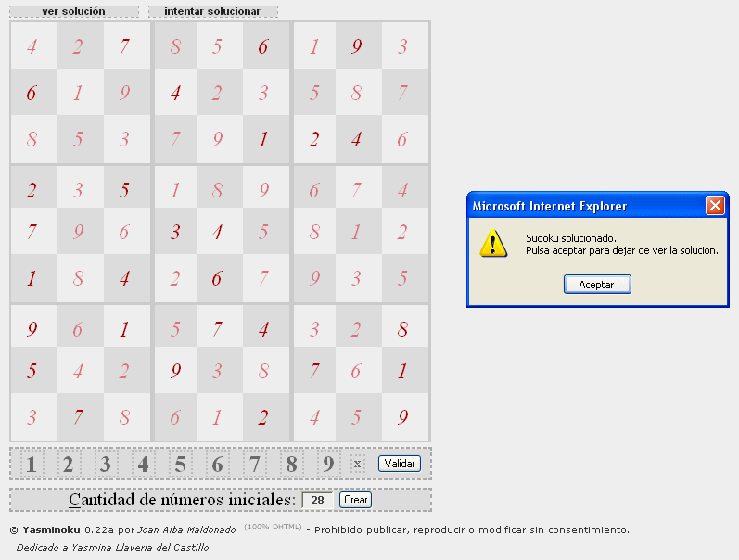Select number 6 in the number palette
The image size is (739, 560).
click(217, 464)
